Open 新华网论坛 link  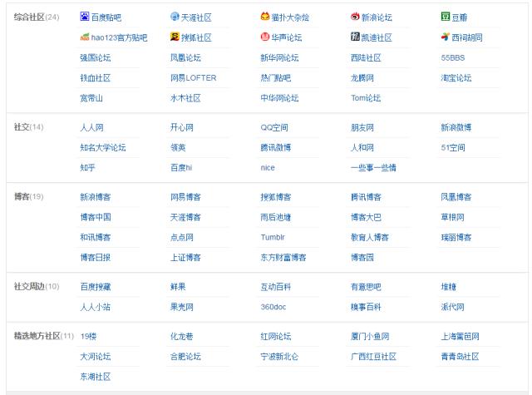click(x=279, y=57)
